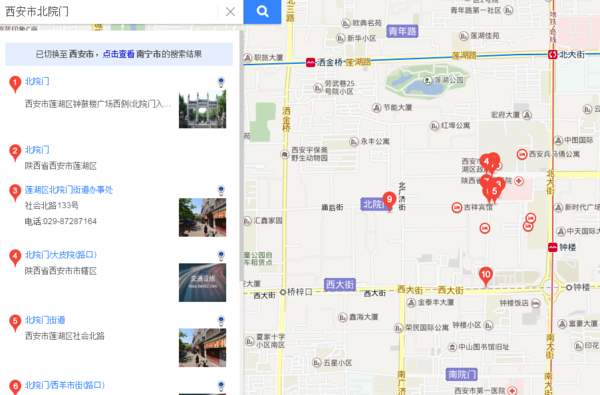
Task: Select red pin number 3 in list
Action: point(15,192)
